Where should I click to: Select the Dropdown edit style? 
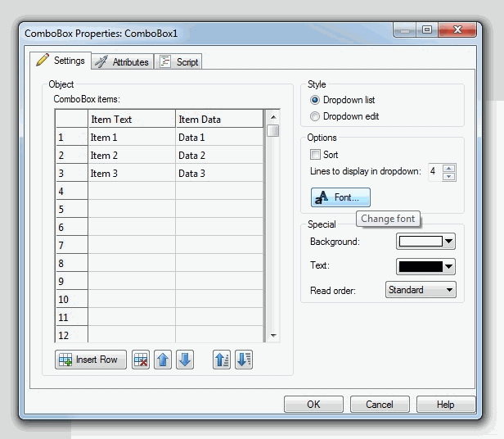click(x=316, y=116)
